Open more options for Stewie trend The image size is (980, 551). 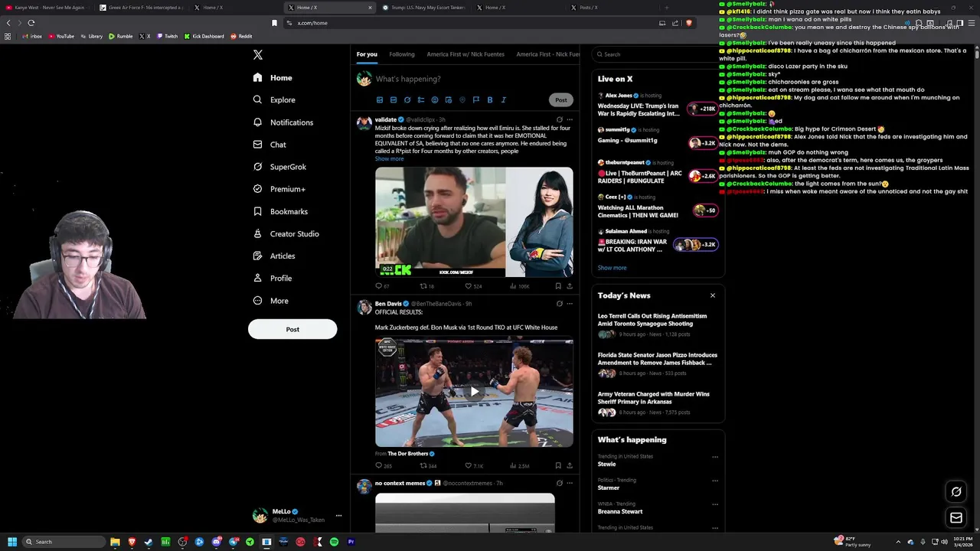tap(715, 457)
